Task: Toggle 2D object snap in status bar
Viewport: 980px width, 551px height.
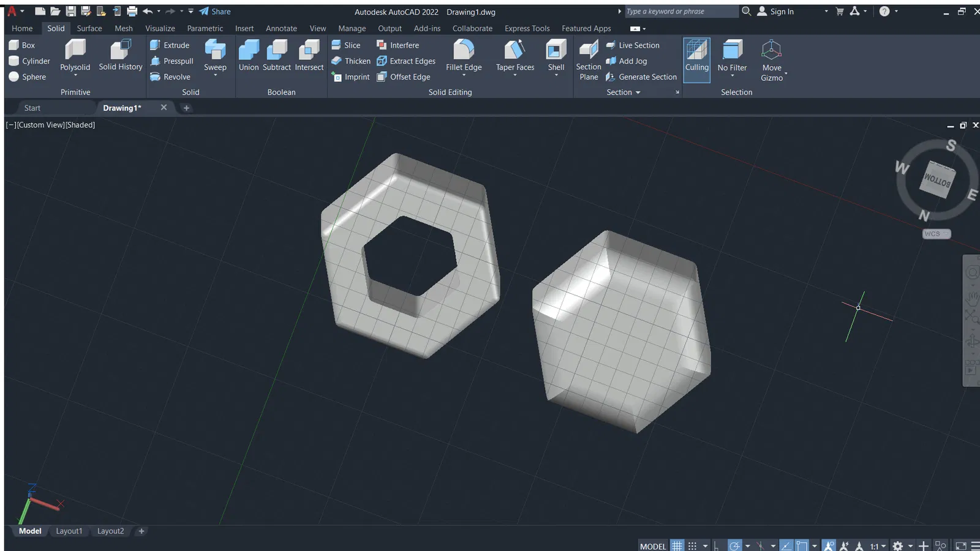Action: [802, 545]
